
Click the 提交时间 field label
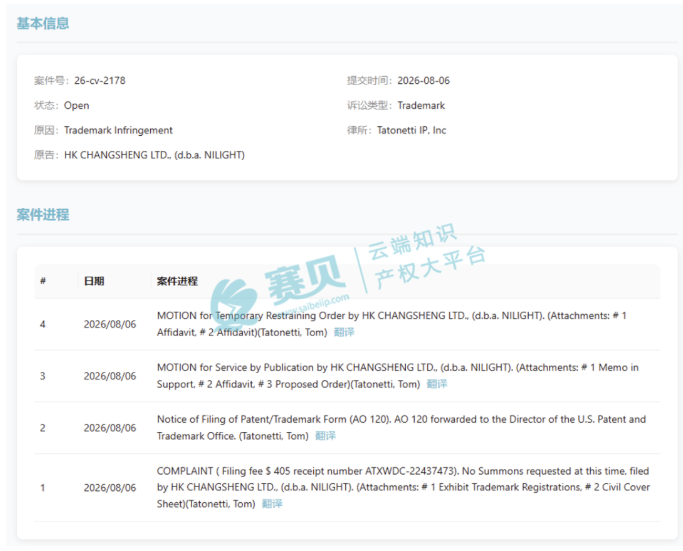click(x=370, y=81)
